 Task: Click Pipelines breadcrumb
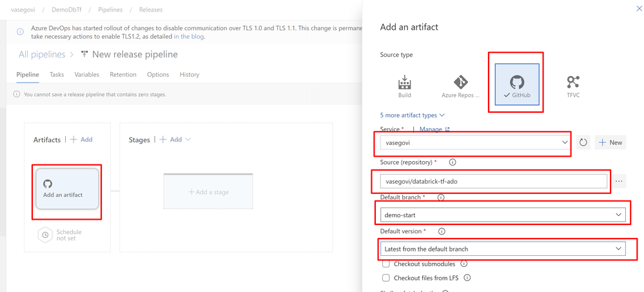point(112,10)
